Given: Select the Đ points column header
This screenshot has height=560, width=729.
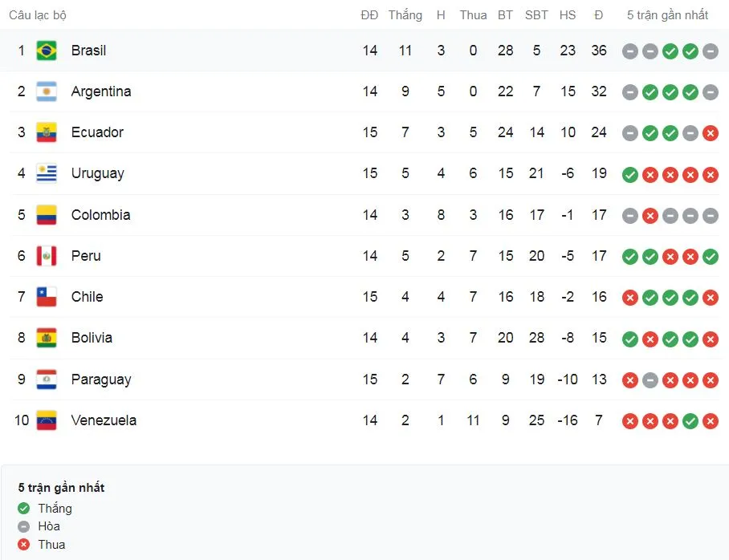Looking at the screenshot, I should 599,15.
